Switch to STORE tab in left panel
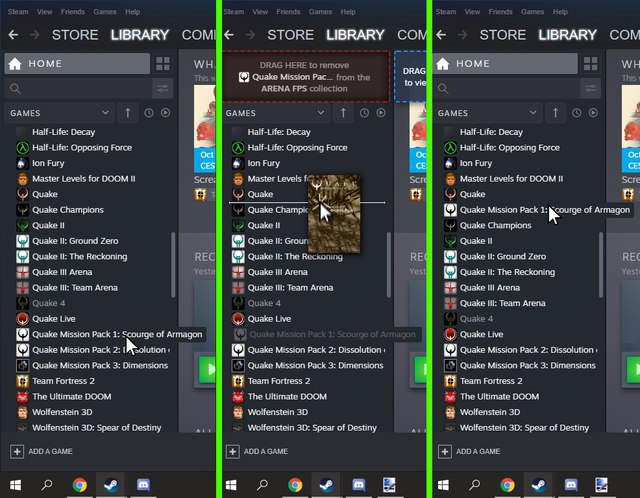Viewport: 640px width, 498px height. pos(75,35)
